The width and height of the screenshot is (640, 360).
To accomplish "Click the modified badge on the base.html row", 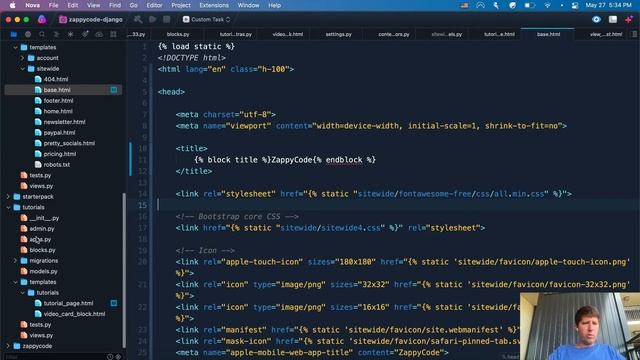I will 114,90.
